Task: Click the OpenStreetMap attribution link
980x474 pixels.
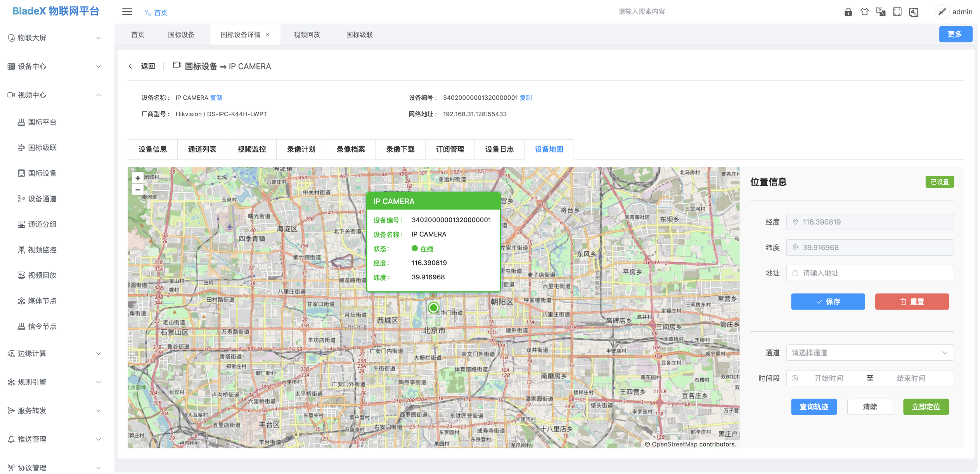Action: tap(674, 445)
